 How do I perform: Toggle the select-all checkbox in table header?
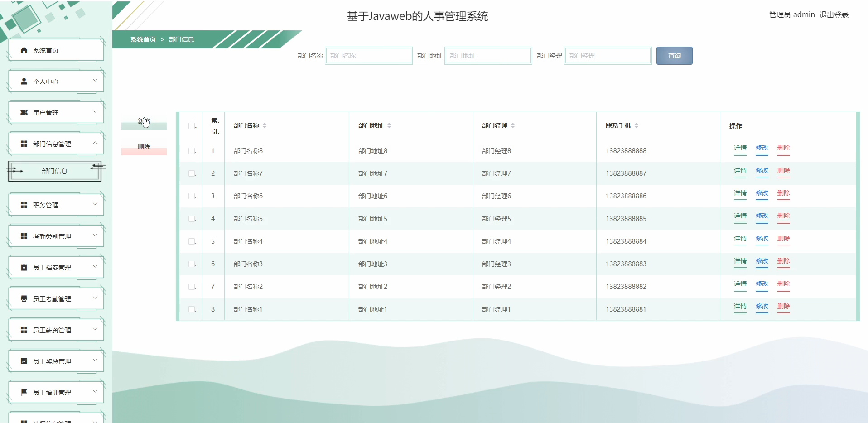(x=191, y=125)
